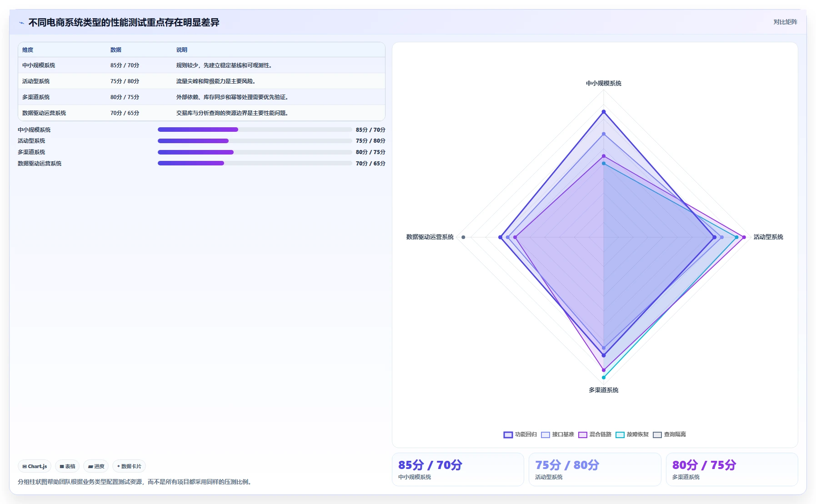Click the Chart.js tag chip
Screen dimensions: 816x504
(35, 466)
